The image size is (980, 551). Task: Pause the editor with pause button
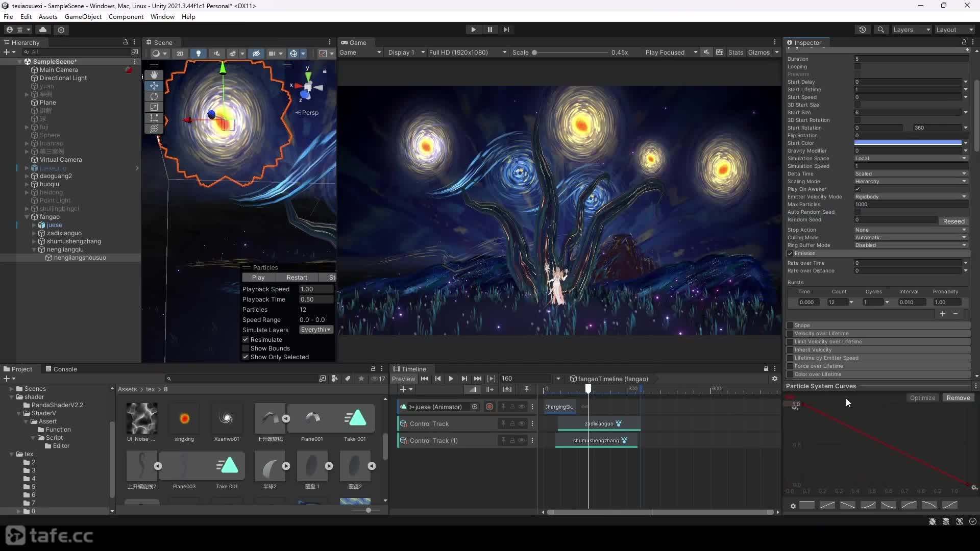(x=489, y=30)
